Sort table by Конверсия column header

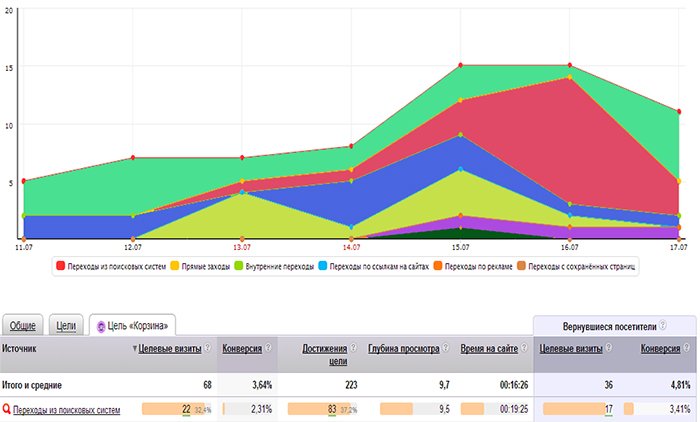point(241,349)
